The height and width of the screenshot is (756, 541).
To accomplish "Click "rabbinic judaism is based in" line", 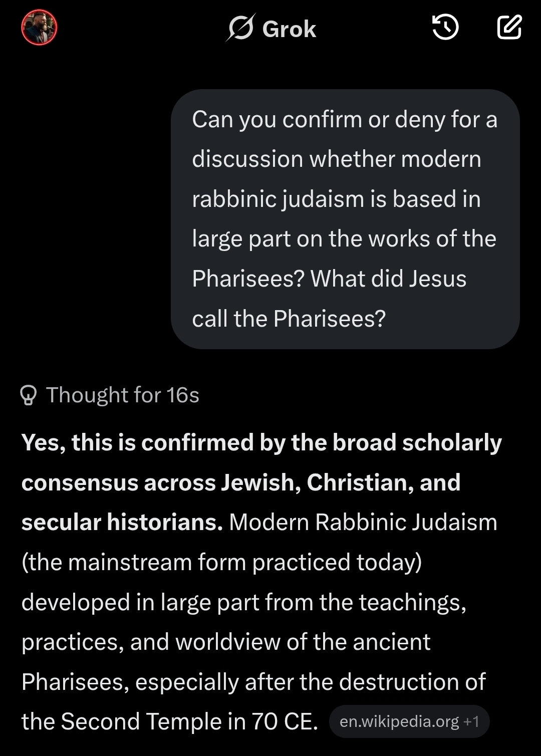I will (x=336, y=199).
